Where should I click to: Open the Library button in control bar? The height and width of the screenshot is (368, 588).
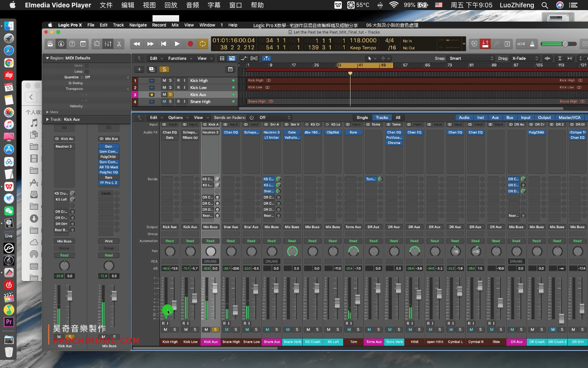click(51, 44)
